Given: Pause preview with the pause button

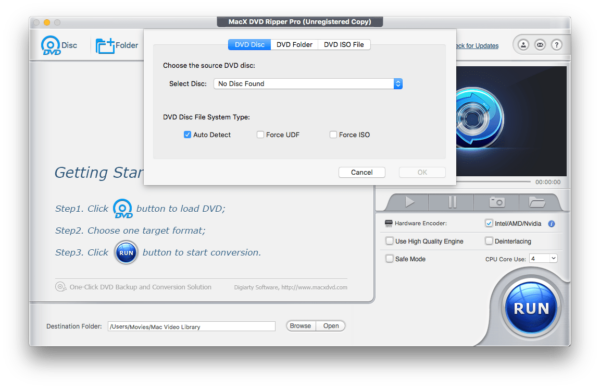Looking at the screenshot, I should (x=452, y=202).
